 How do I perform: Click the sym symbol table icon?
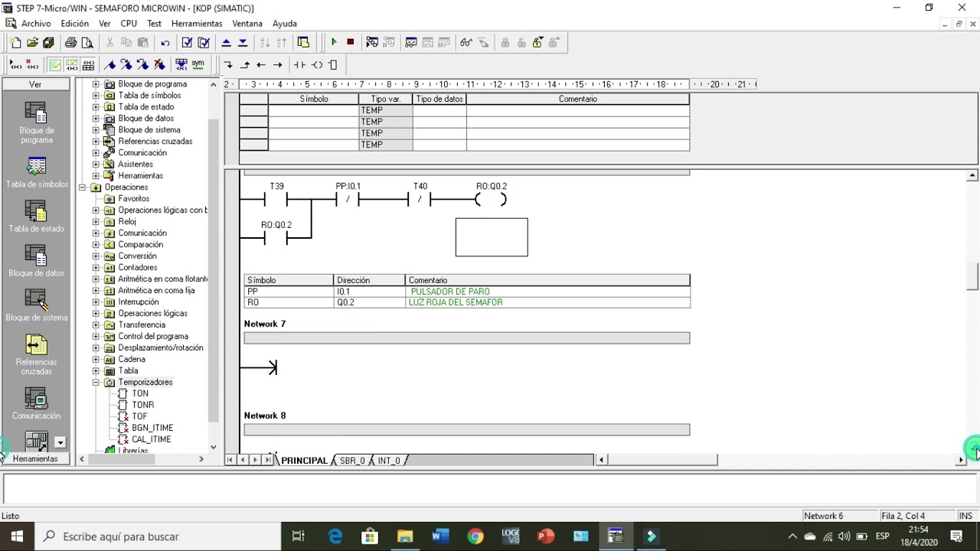click(198, 65)
